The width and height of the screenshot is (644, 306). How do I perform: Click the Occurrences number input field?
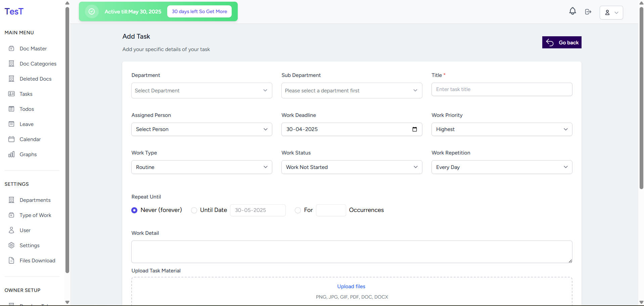pos(331,210)
